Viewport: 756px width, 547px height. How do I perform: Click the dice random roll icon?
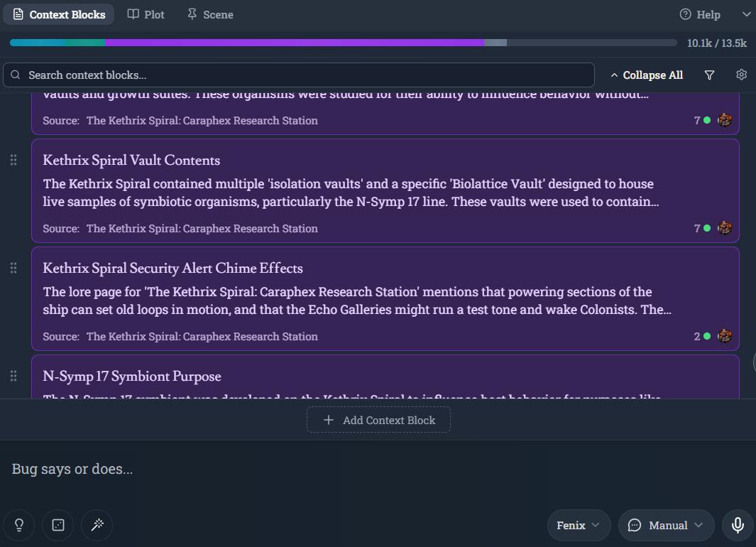[58, 525]
